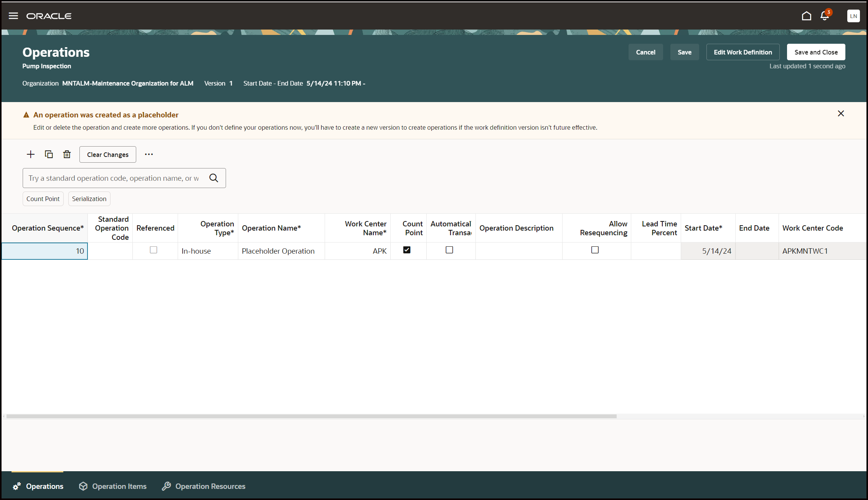The image size is (868, 500).
Task: Dismiss the placeholder warning banner
Action: click(841, 114)
